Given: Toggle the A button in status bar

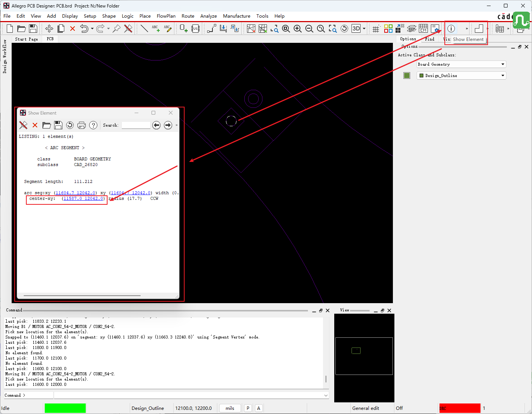Looking at the screenshot, I should [x=259, y=408].
